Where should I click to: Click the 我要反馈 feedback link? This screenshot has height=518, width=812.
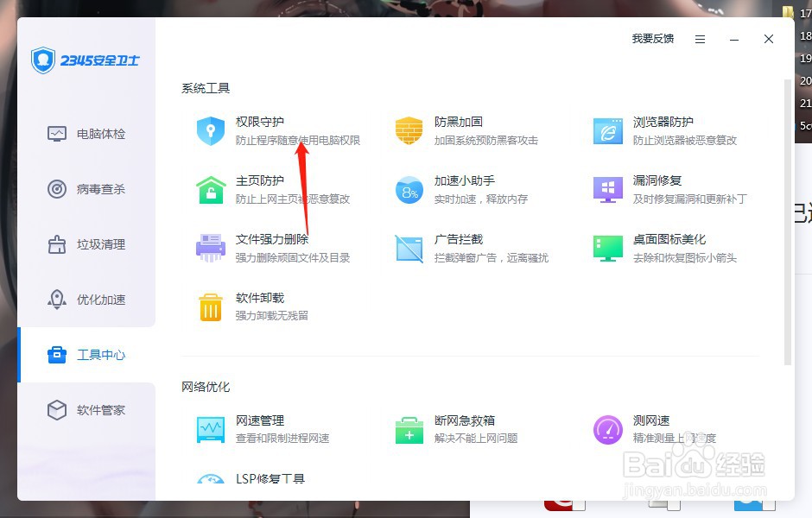click(x=654, y=39)
